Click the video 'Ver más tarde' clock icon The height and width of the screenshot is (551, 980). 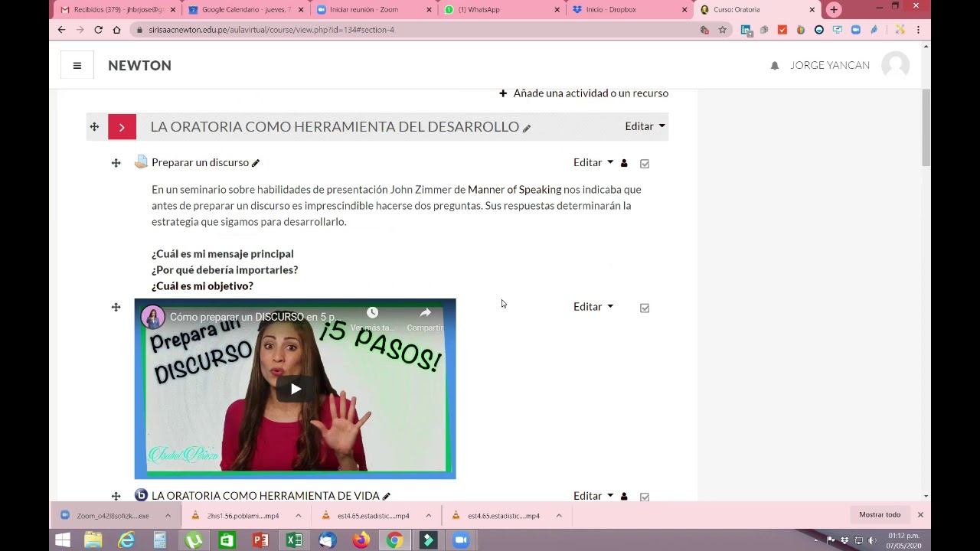coord(372,313)
